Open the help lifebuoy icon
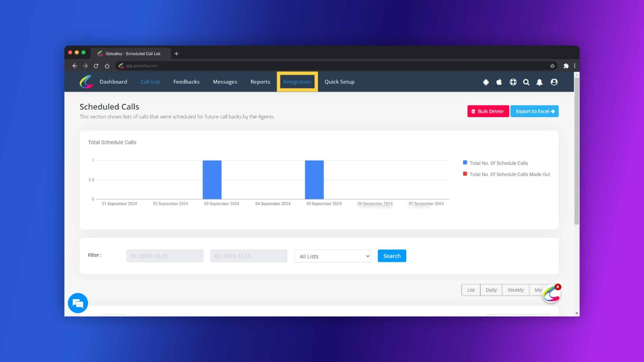Viewport: 644px width, 362px height. (513, 82)
